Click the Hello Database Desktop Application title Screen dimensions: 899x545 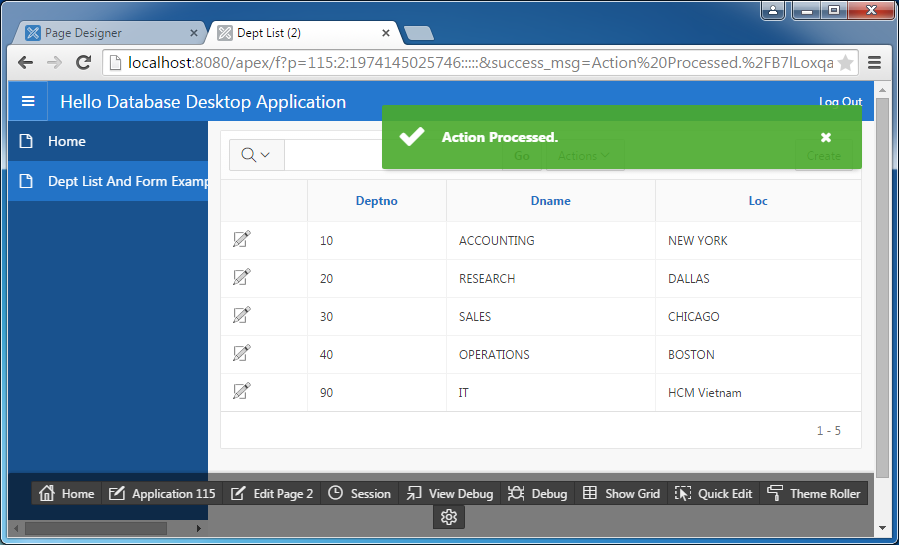coord(203,101)
